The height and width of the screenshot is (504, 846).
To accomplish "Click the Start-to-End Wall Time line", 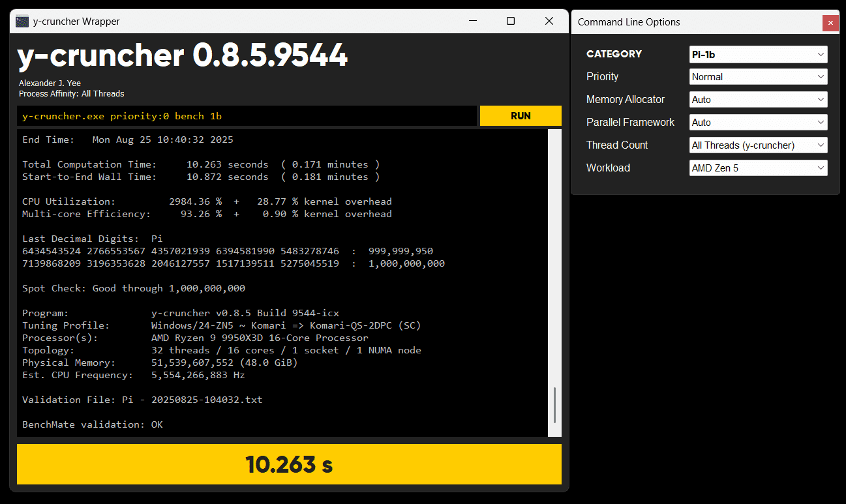I will (x=201, y=177).
